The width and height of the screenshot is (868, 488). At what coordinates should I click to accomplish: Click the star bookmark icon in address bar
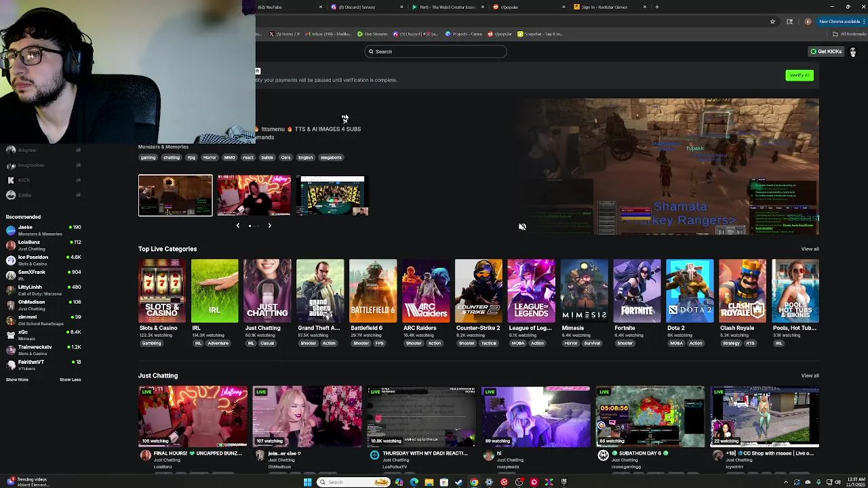pyautogui.click(x=772, y=22)
